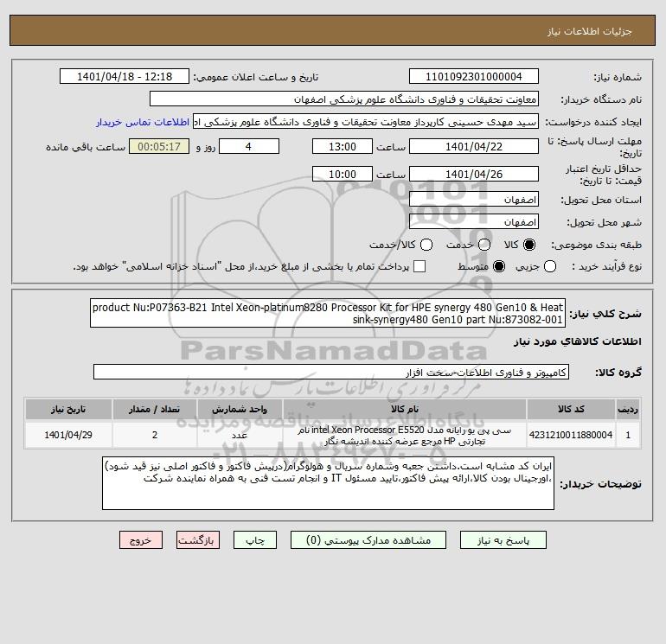
Task: Click the intel Xeon Processor E5520 item name
Action: tap(405, 435)
